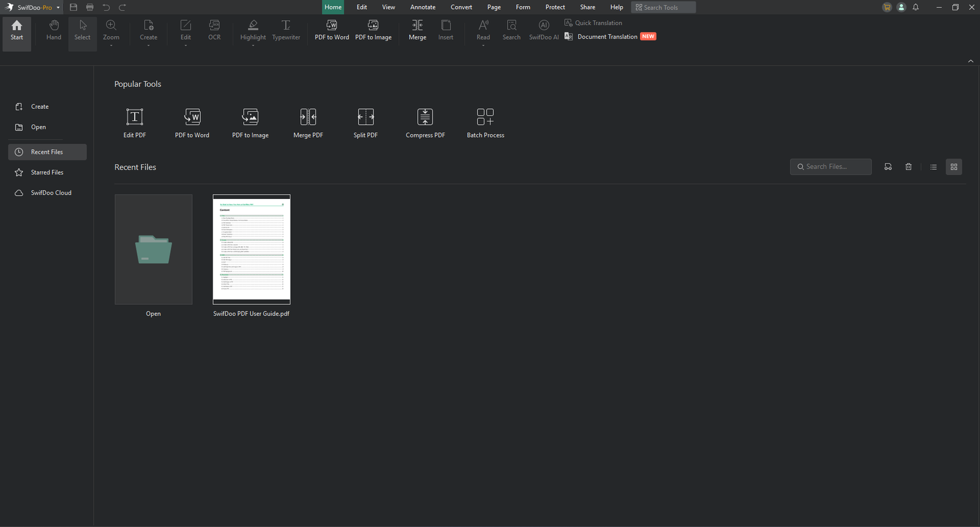The width and height of the screenshot is (980, 527).
Task: Click the Start home icon
Action: (17, 25)
